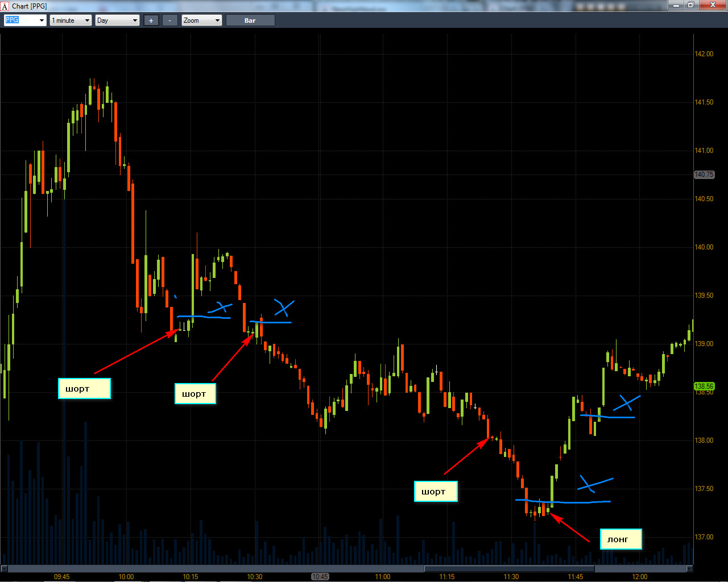The width and height of the screenshot is (728, 582).
Task: Click the 140.00 price axis label
Action: [x=704, y=247]
